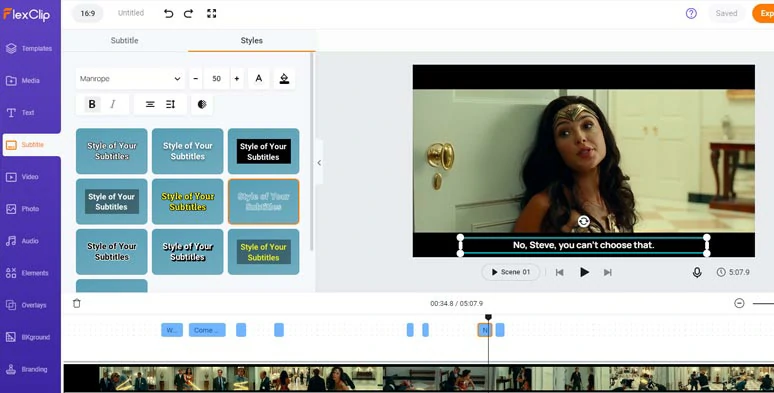Delete the selected subtitle with trash icon

pyautogui.click(x=77, y=303)
